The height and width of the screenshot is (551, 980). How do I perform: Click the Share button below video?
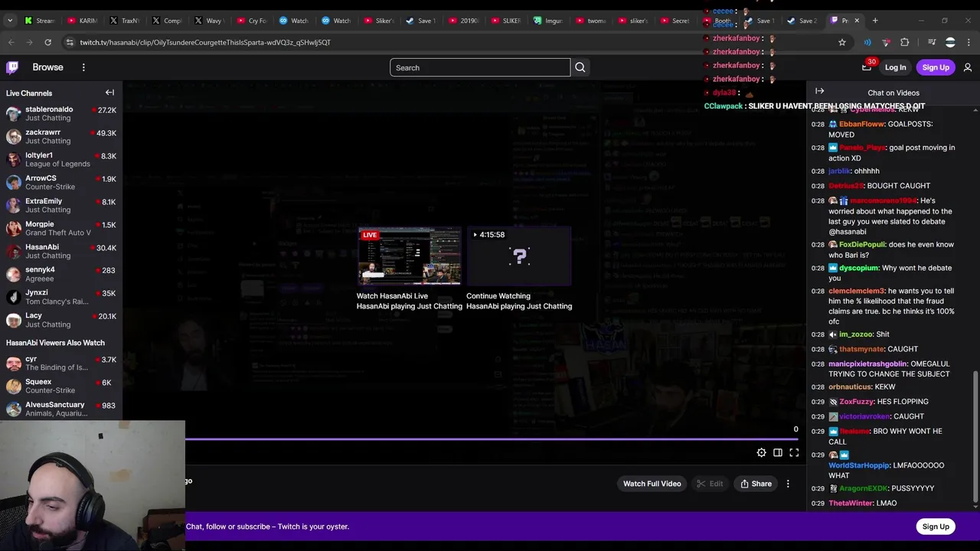(x=756, y=484)
